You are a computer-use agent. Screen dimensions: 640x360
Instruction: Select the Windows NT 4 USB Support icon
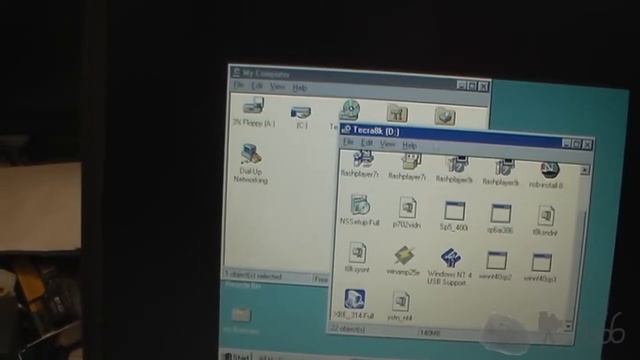[x=450, y=258]
